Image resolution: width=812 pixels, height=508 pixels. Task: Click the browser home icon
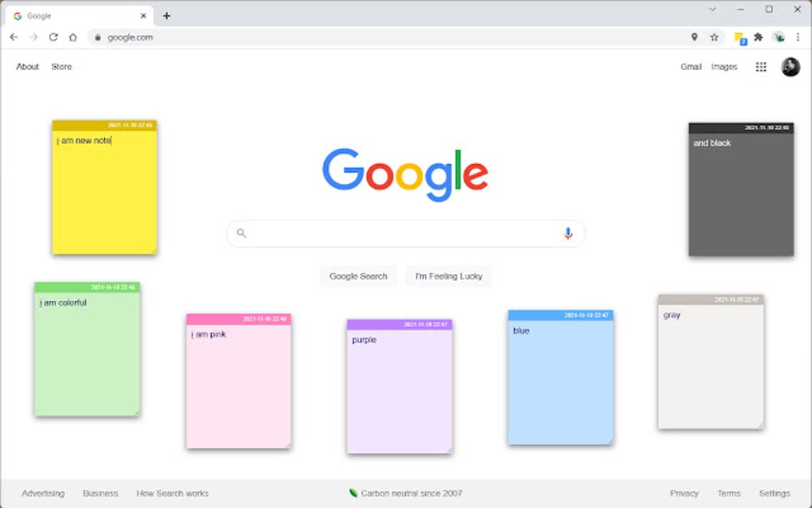(x=72, y=37)
